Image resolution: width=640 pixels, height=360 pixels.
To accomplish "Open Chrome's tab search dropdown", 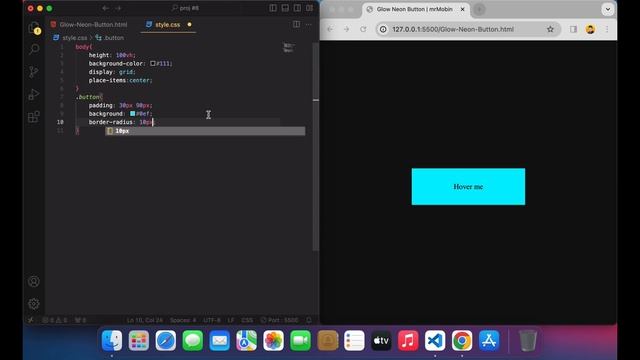I will point(608,9).
